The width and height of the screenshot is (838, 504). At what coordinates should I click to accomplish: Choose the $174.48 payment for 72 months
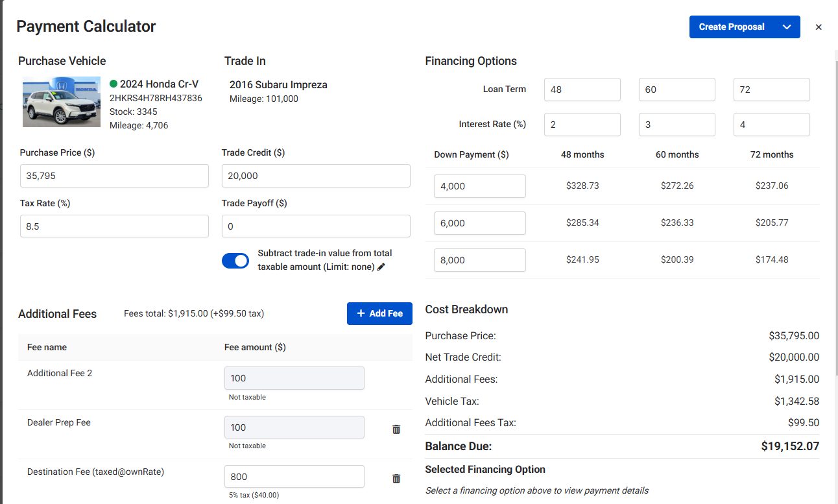pos(772,260)
